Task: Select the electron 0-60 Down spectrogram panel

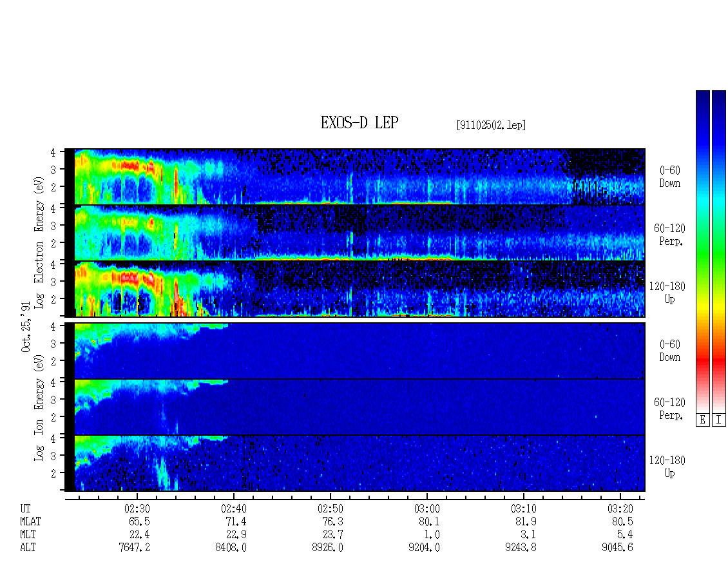Action: tap(355, 177)
